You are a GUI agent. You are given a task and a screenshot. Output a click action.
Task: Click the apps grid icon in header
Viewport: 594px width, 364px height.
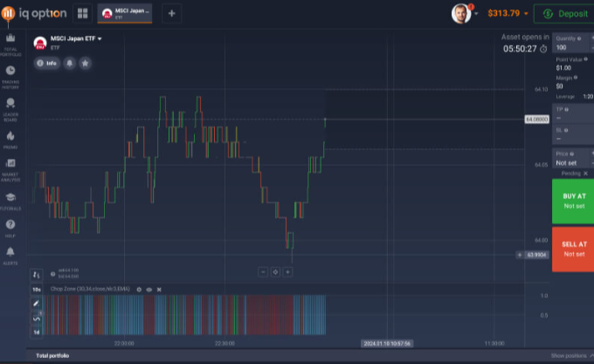pos(83,13)
